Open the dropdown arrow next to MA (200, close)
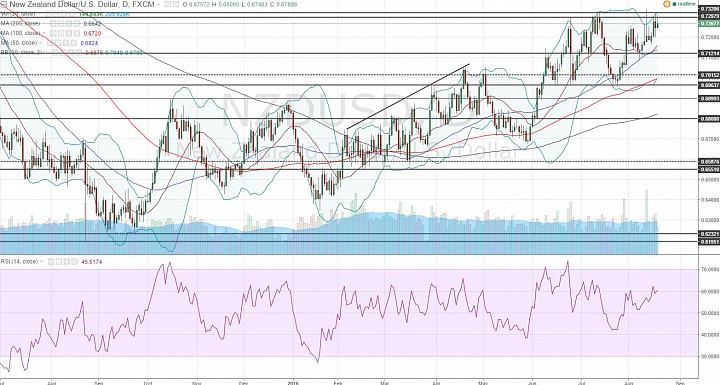The image size is (720, 385). (43, 23)
